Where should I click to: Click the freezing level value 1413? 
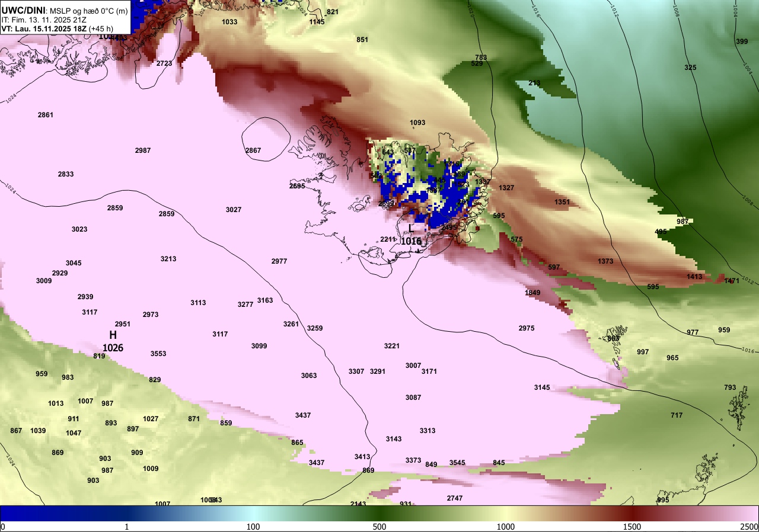pos(694,277)
